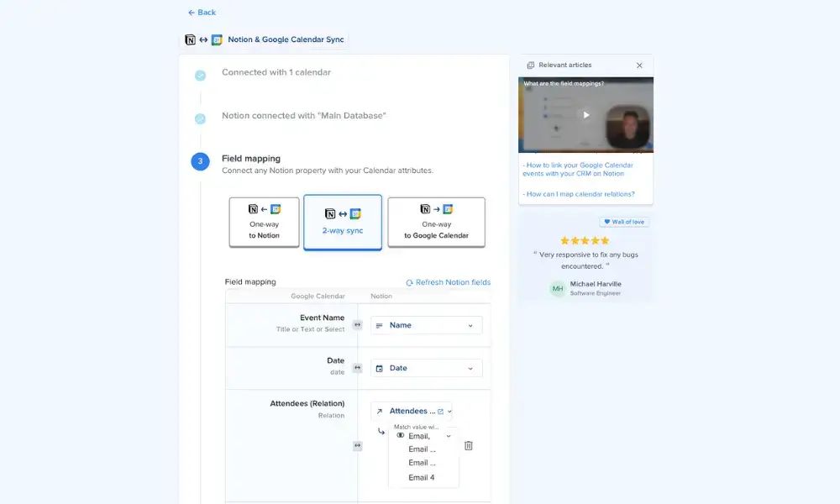Go back using the Back link
The height and width of the screenshot is (504, 840).
202,13
